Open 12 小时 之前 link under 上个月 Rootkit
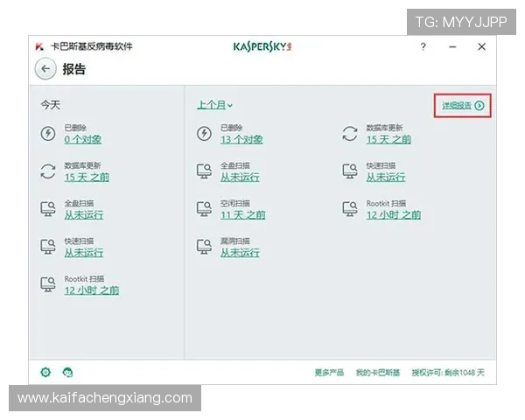The width and height of the screenshot is (525, 420). (394, 214)
